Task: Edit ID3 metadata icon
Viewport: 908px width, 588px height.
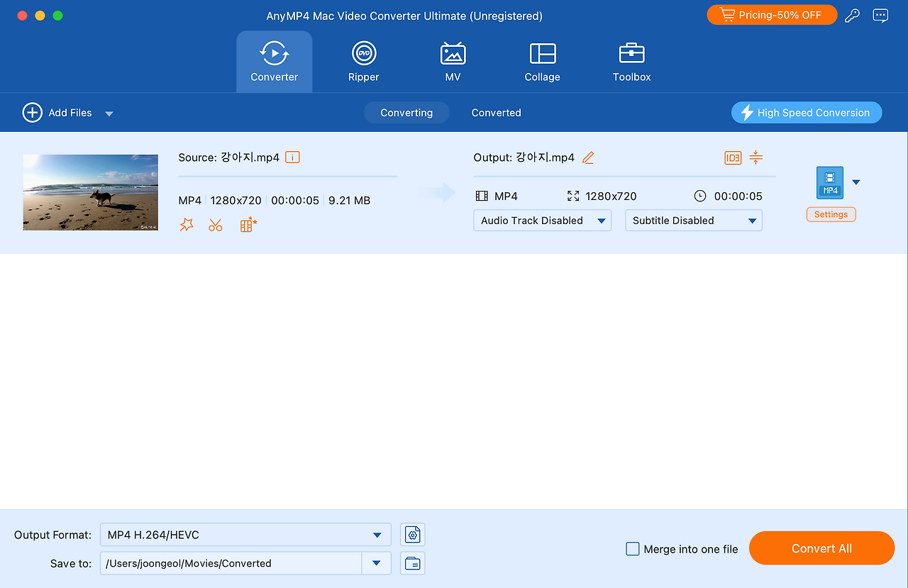Action: click(733, 157)
